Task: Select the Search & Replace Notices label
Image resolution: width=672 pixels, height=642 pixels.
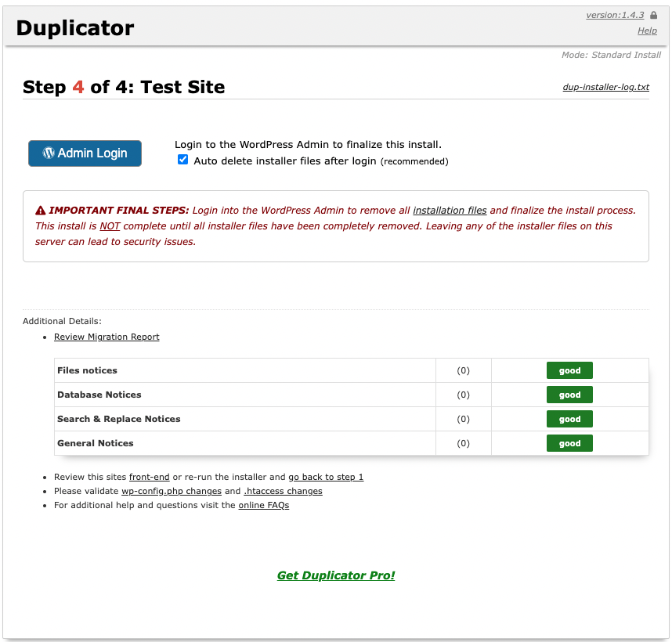Action: 119,419
